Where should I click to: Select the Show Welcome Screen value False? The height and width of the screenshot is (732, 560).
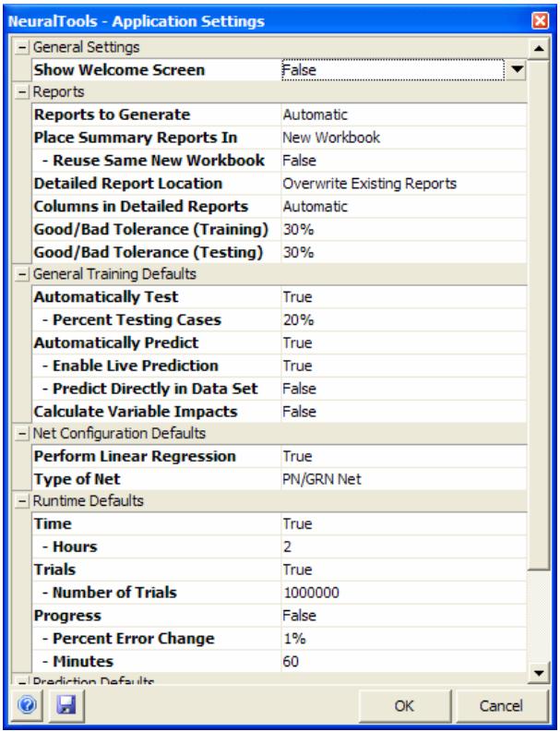point(393,70)
